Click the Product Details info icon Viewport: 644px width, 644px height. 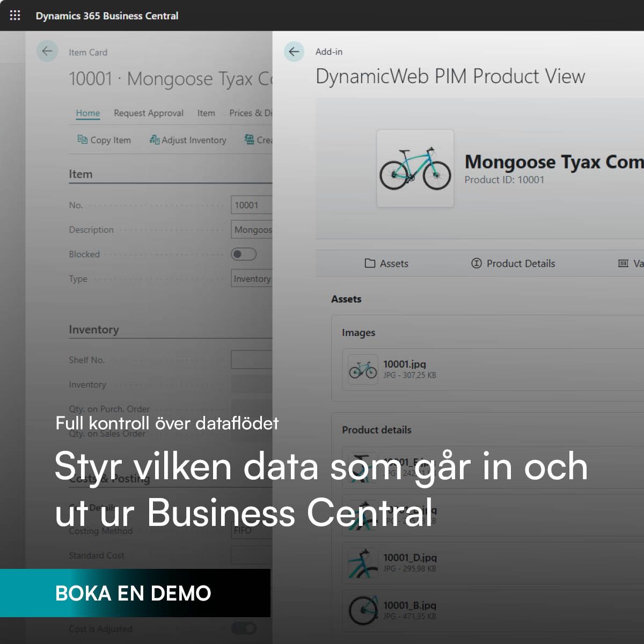pyautogui.click(x=476, y=263)
